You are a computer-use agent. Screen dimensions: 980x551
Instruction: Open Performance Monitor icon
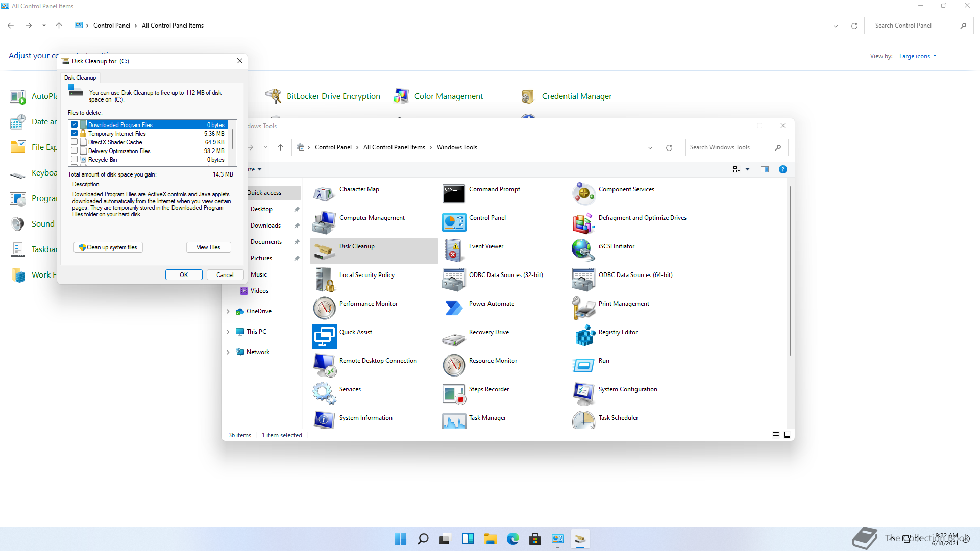(324, 308)
